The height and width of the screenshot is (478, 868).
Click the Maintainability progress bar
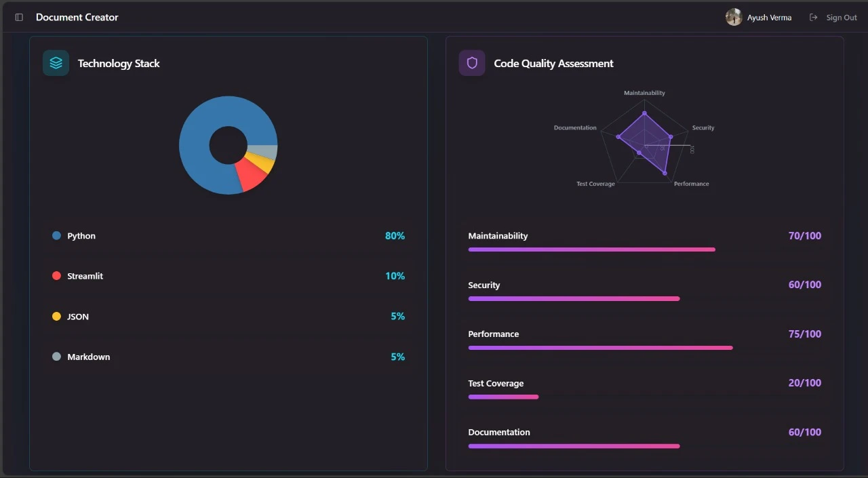(591, 250)
